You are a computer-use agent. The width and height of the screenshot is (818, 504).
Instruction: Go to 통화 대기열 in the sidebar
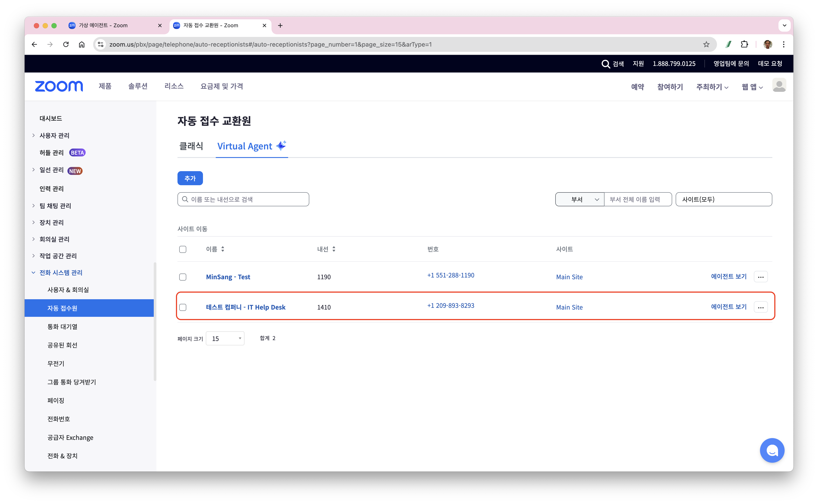point(62,327)
